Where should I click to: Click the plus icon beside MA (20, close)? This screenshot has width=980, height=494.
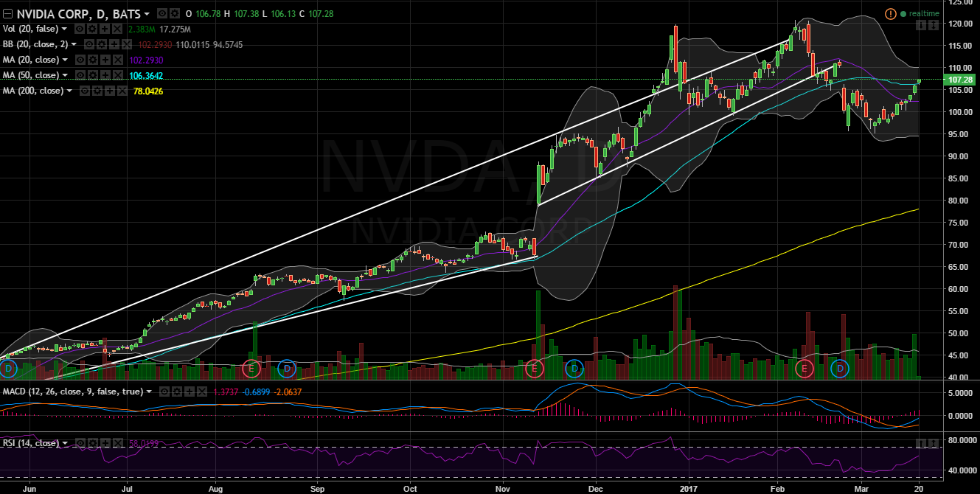coord(107,60)
